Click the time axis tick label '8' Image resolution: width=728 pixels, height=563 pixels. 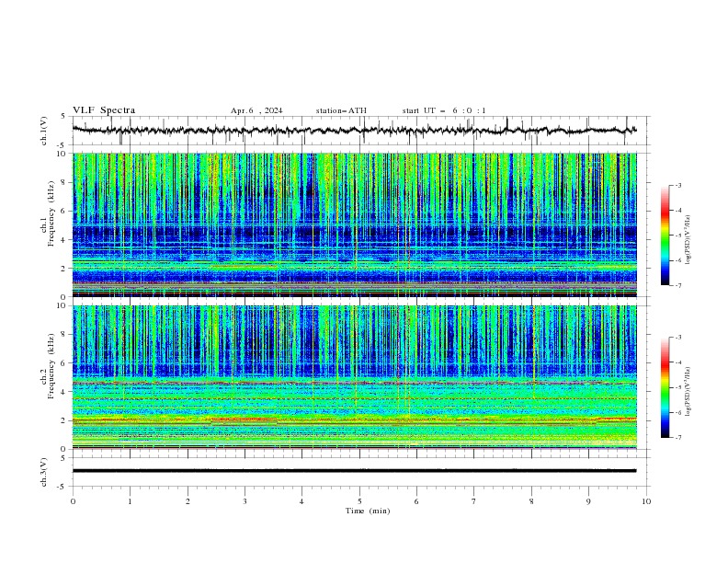531,501
